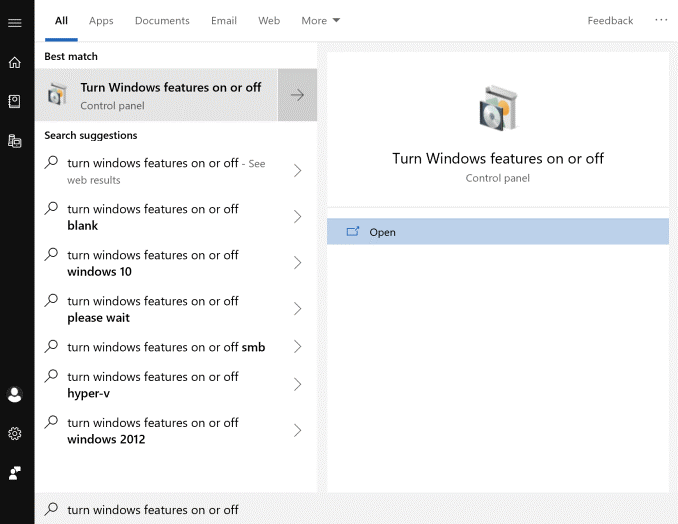Screen dimensions: 678x524
Task: Click the magnifier icon in the search box
Action: click(51, 508)
